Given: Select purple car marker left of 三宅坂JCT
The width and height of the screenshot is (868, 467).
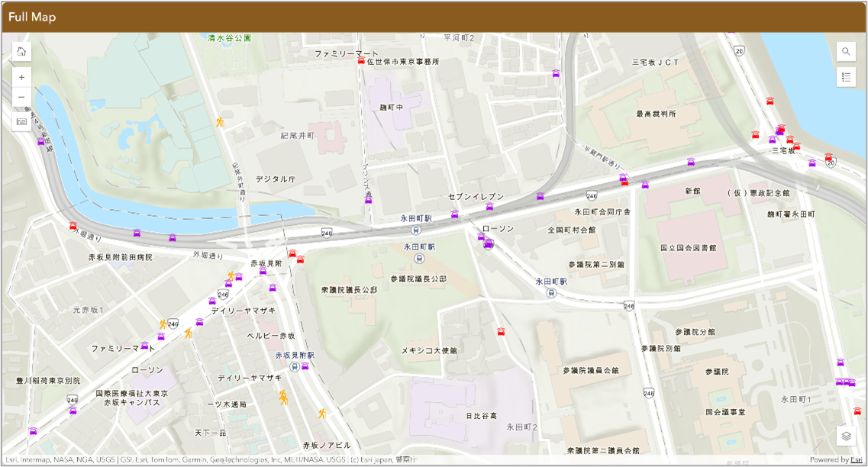Looking at the screenshot, I should pos(557,73).
